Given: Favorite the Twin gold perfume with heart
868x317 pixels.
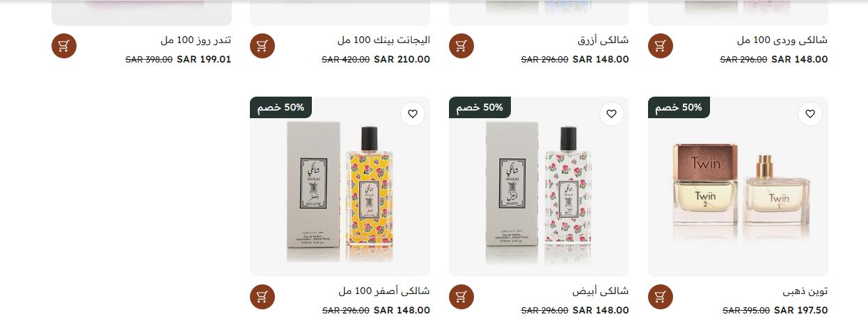Looking at the screenshot, I should 810,113.
